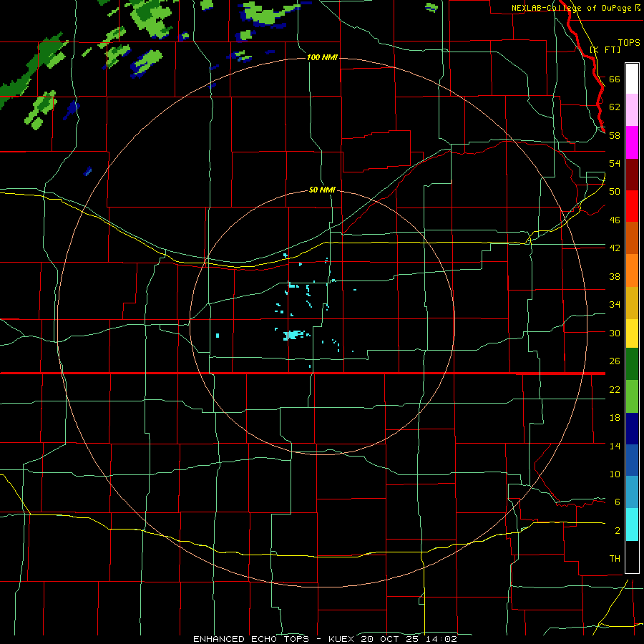This screenshot has height=644, width=644.
Task: Click the legend value '66'
Action: 615,79
